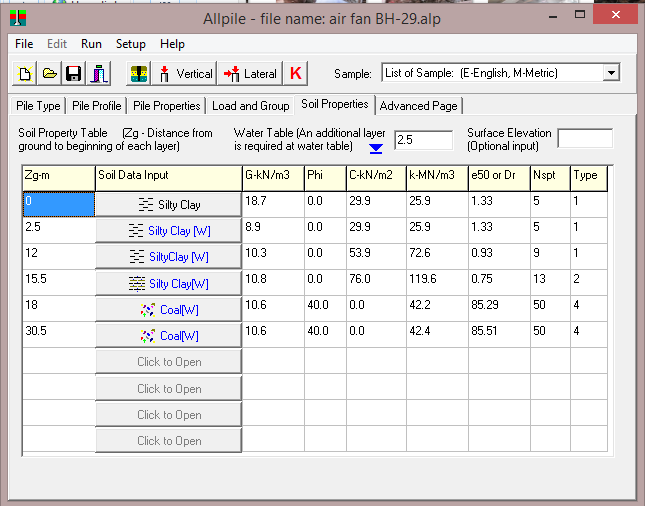Click the Water Table depth input field
The width and height of the screenshot is (645, 506).
pos(423,140)
